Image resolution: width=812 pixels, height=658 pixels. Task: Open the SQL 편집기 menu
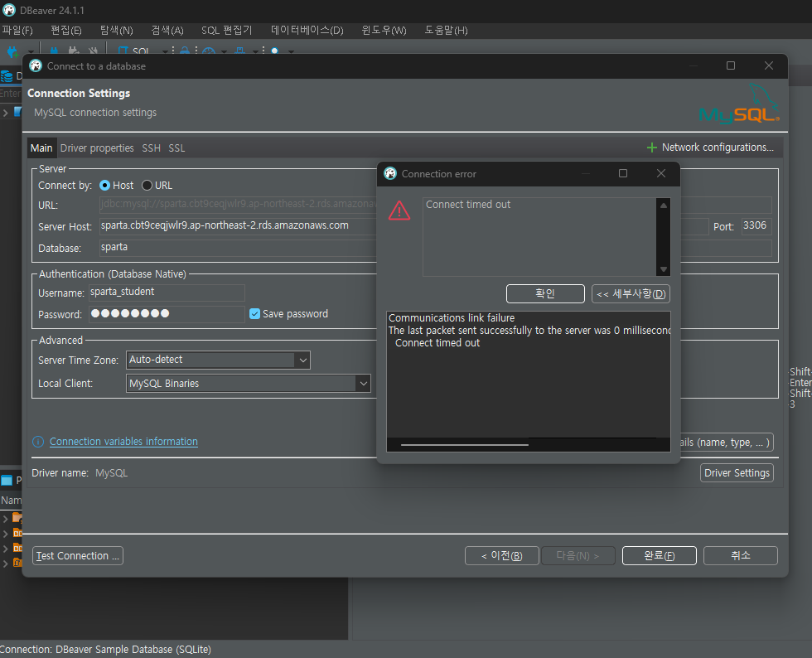point(226,30)
